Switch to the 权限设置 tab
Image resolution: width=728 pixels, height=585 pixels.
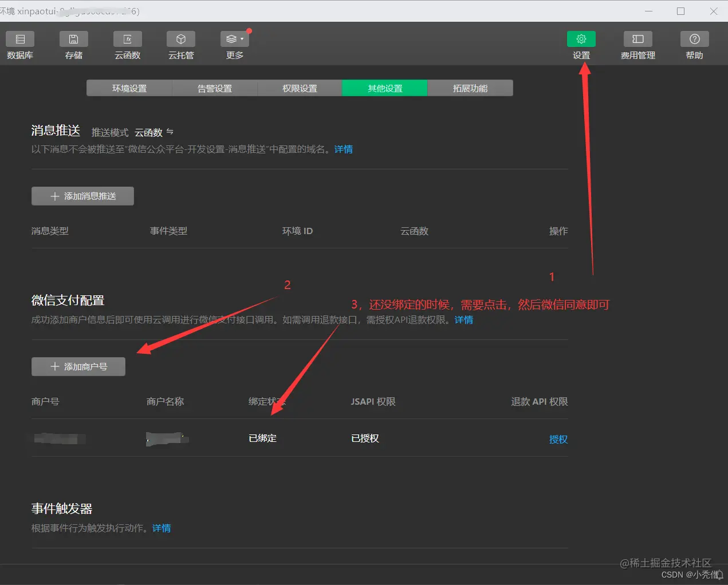(300, 88)
